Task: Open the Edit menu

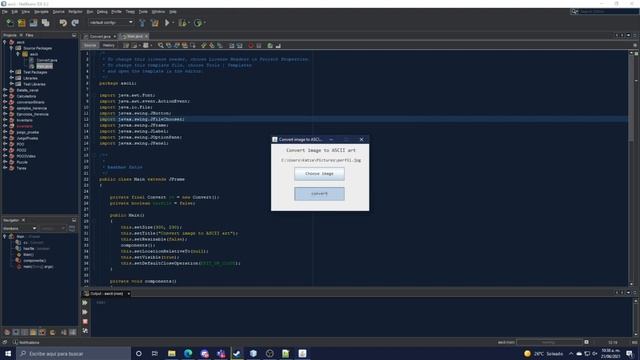Action: point(14,12)
